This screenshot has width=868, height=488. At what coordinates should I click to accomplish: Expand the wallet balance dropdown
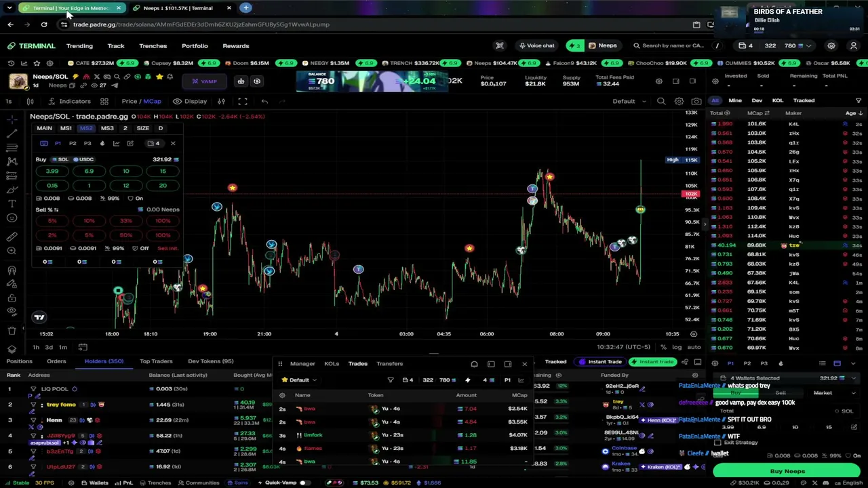coord(808,46)
